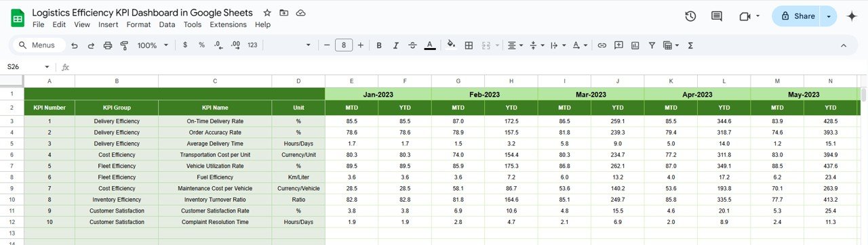This screenshot has height=245, width=868.
Task: Click the document title text
Action: pyautogui.click(x=142, y=13)
